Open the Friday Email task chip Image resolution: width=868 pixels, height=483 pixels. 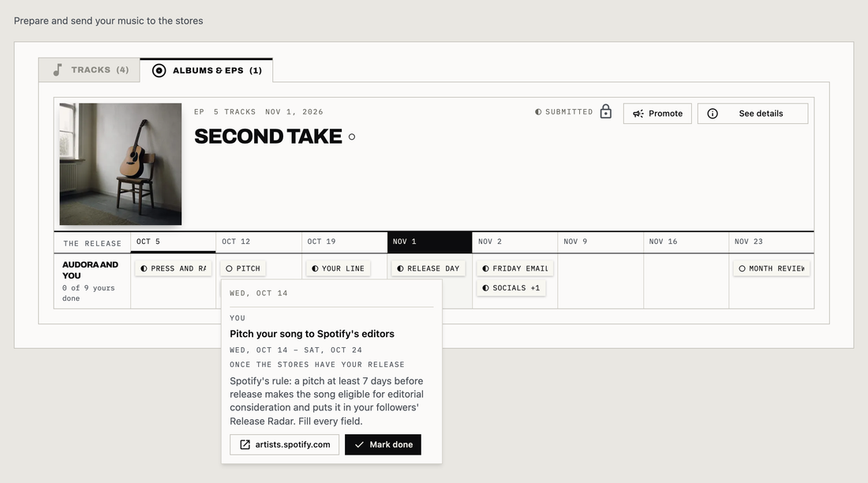point(514,268)
